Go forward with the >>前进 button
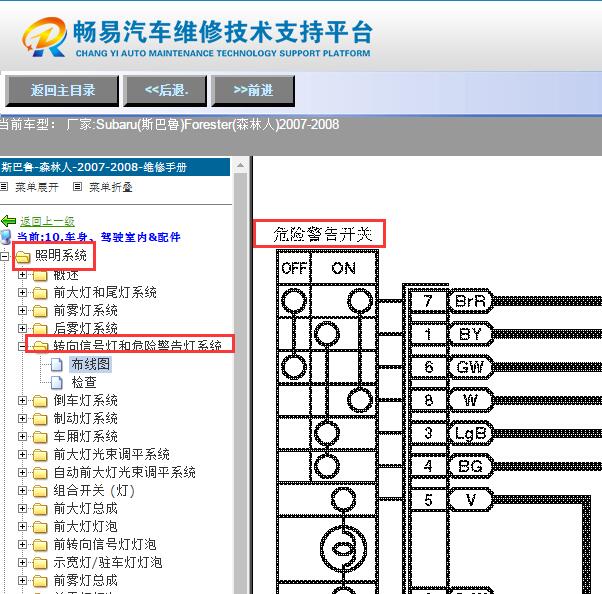This screenshot has width=602, height=594. (x=253, y=90)
